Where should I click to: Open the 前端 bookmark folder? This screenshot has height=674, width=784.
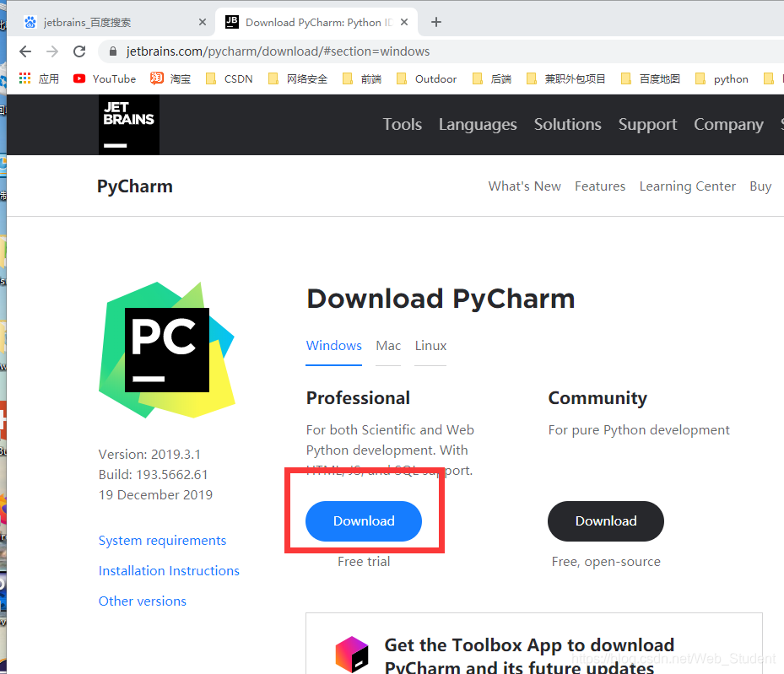(x=362, y=78)
